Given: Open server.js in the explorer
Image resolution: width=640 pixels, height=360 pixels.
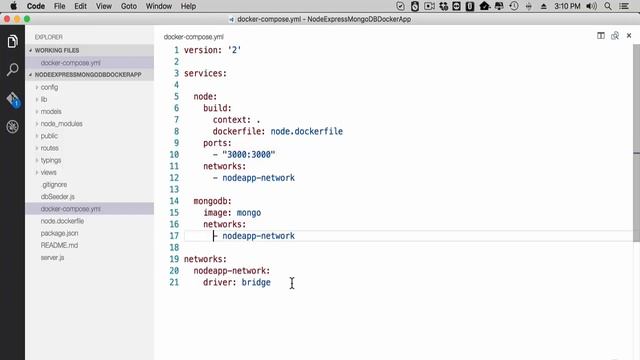Looking at the screenshot, I should click(90, 258).
